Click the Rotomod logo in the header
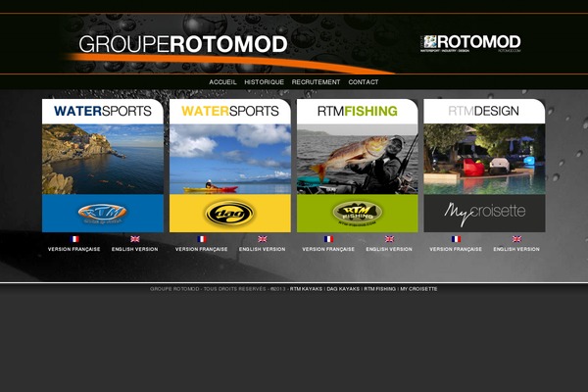 [x=470, y=43]
